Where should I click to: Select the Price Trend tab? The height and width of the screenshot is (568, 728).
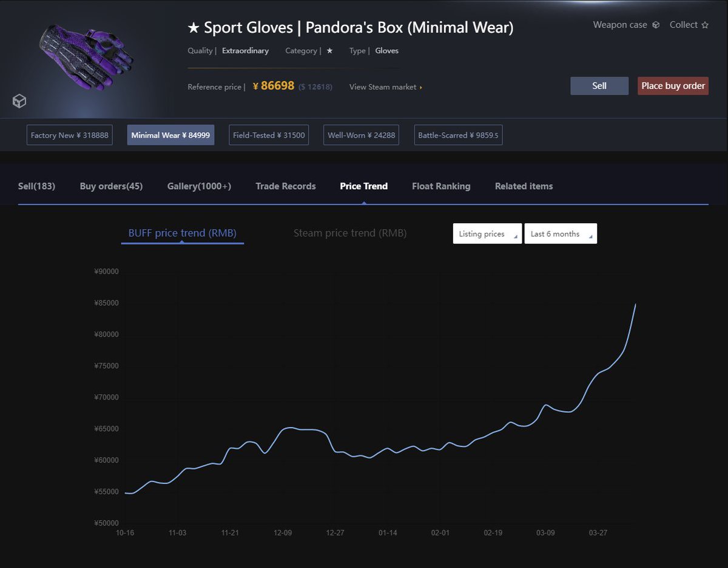tap(363, 186)
